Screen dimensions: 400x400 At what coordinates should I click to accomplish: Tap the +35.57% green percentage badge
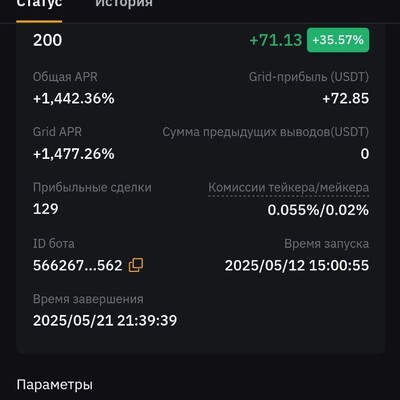coord(338,40)
